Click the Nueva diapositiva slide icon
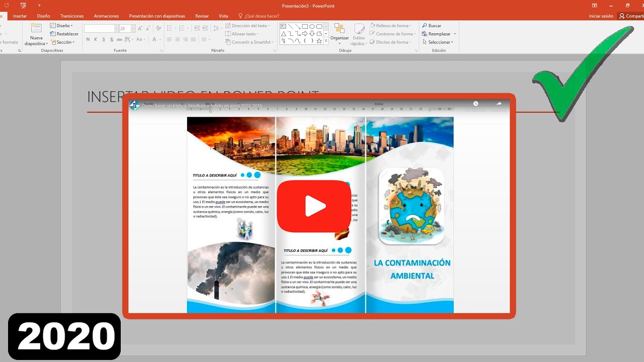This screenshot has width=644, height=362. tap(36, 28)
